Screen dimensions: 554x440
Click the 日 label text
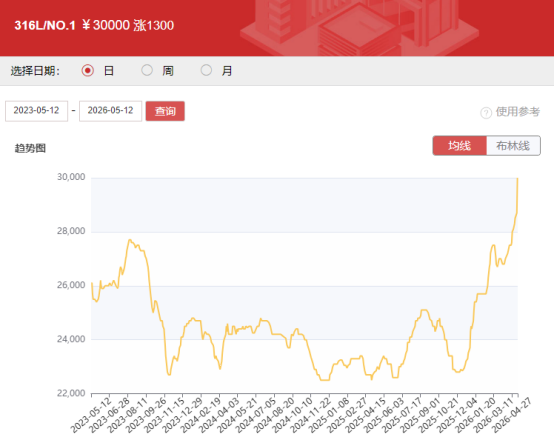coord(109,71)
